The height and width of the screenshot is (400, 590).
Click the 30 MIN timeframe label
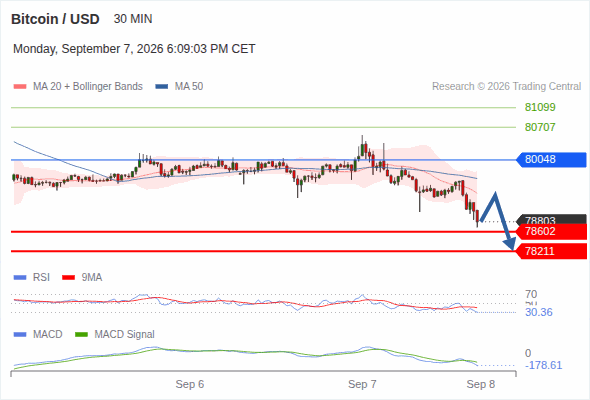(x=133, y=19)
